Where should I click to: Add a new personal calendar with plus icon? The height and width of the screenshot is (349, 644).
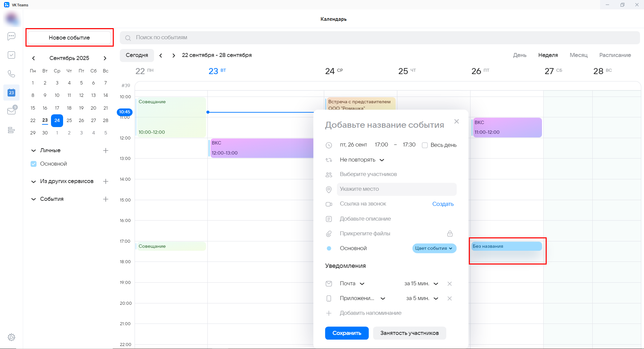tap(106, 151)
